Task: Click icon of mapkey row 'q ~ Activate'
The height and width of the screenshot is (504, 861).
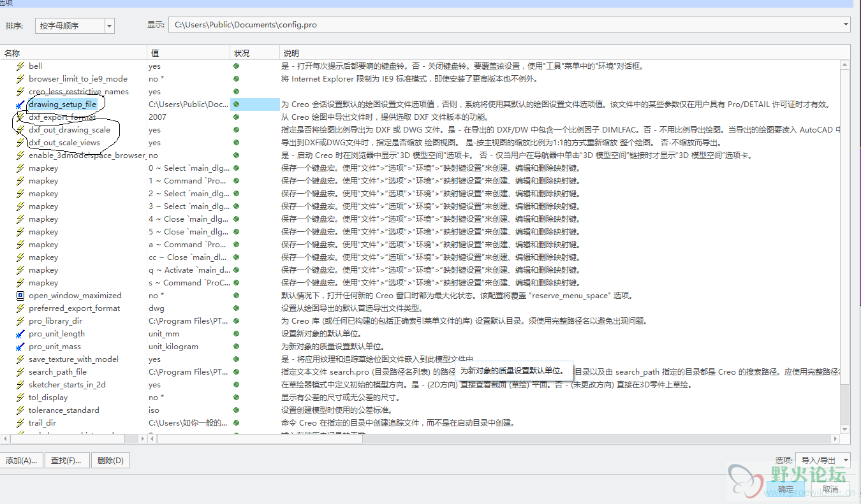Action: (20, 270)
